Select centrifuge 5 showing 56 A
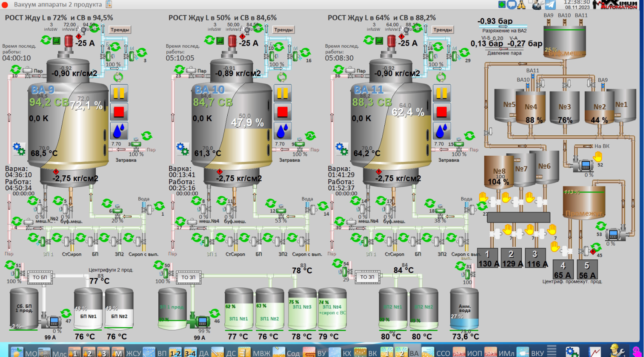This screenshot has width=644, height=357. pyautogui.click(x=587, y=270)
